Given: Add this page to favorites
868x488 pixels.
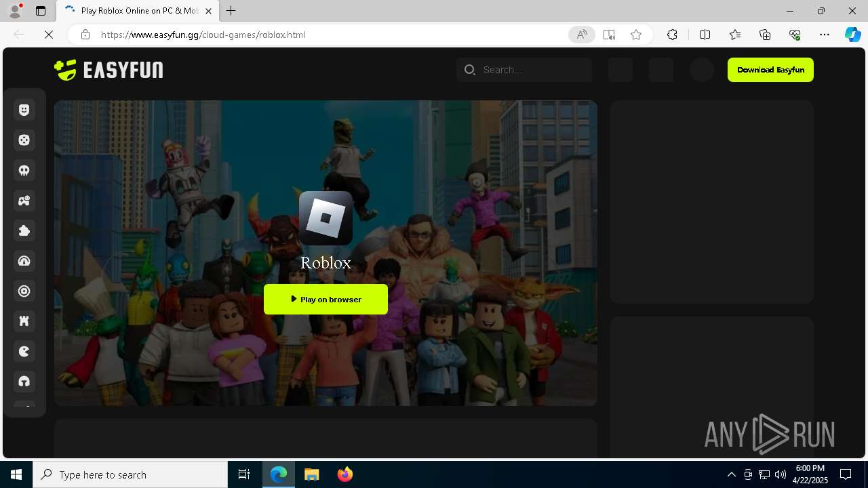Looking at the screenshot, I should pos(636,35).
